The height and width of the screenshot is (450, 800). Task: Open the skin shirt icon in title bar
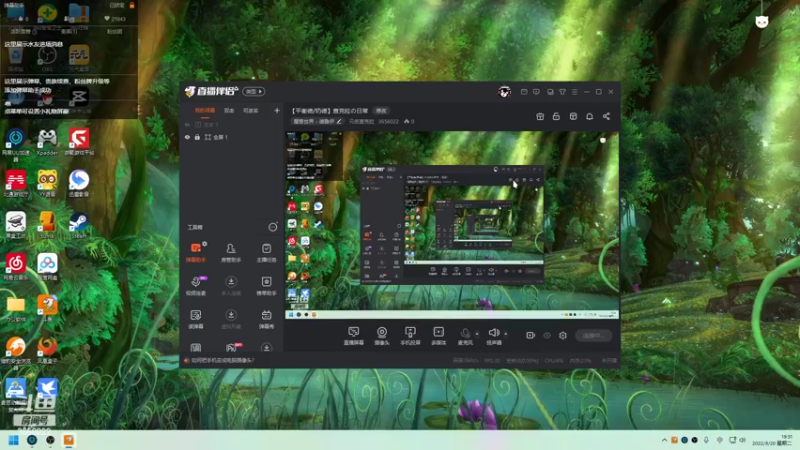pyautogui.click(x=562, y=92)
